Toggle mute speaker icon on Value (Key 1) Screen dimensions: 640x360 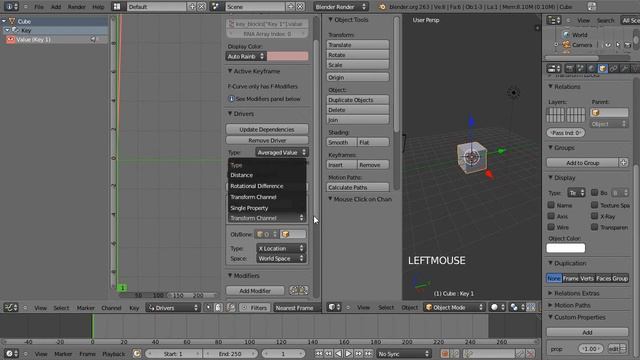coord(93,40)
